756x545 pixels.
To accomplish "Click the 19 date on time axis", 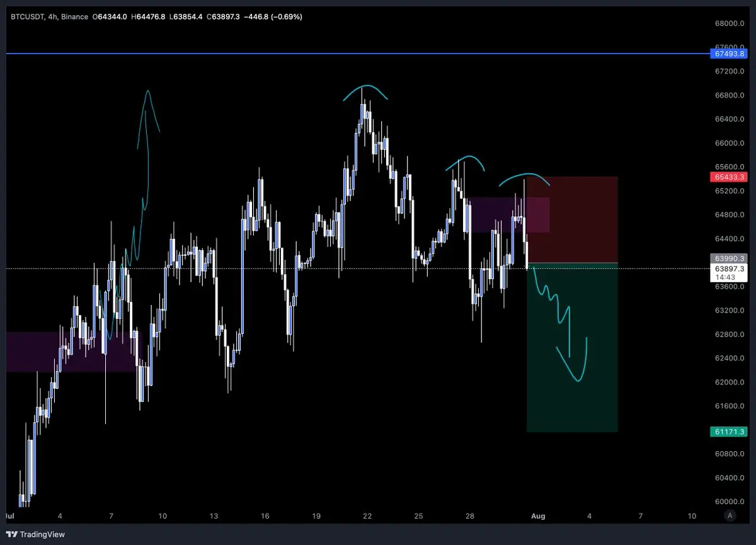I will pos(316,516).
